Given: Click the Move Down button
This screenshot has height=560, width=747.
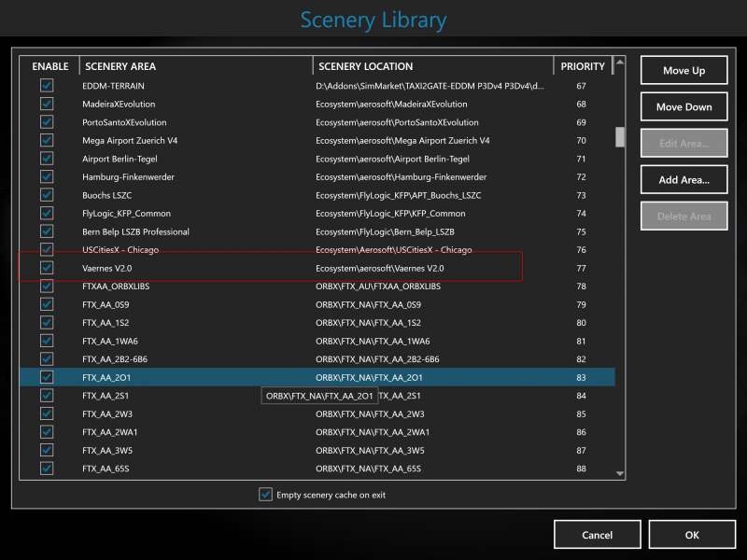Looking at the screenshot, I should point(684,106).
